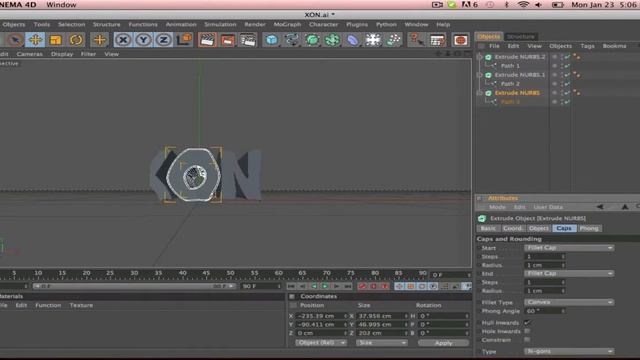This screenshot has height=360, width=640.
Task: Switch to the Structure tab
Action: coord(520,37)
